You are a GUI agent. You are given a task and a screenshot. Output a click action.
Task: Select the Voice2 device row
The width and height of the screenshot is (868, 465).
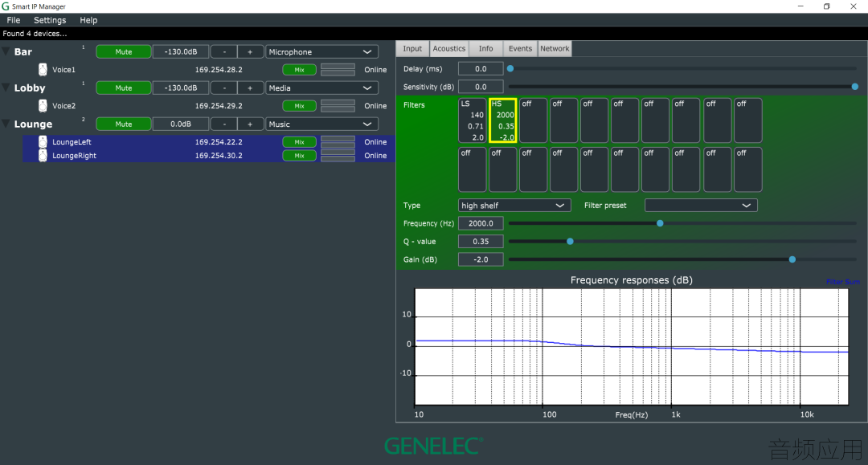click(209, 105)
